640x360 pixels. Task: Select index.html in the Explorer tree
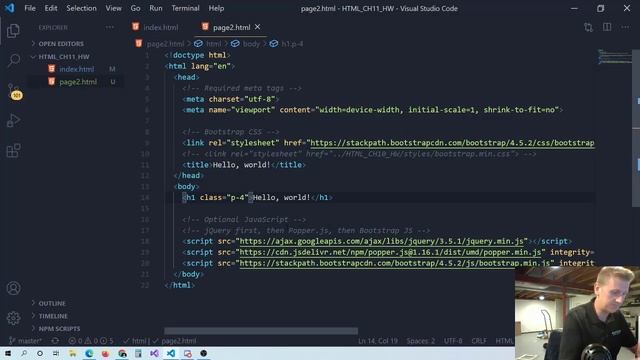coord(76,69)
